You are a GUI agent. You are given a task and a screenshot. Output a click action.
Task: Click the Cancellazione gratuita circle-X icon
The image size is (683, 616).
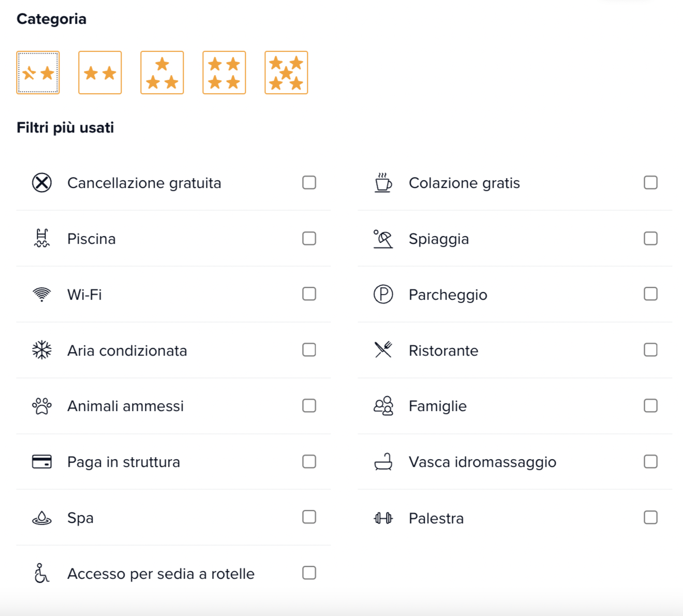[x=42, y=183]
